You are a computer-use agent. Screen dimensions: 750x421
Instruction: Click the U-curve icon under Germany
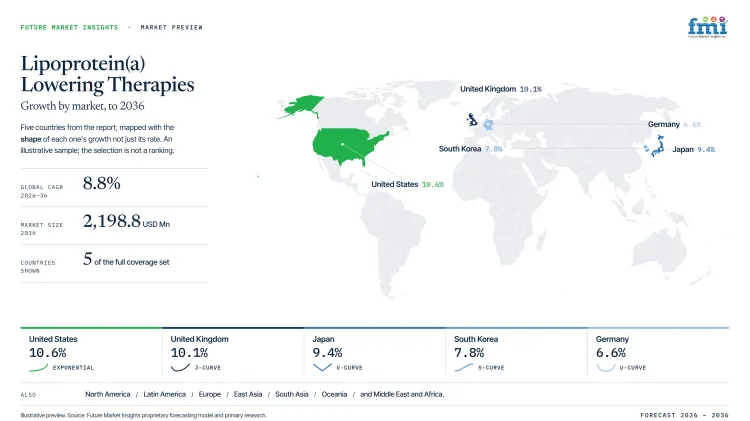pyautogui.click(x=606, y=367)
